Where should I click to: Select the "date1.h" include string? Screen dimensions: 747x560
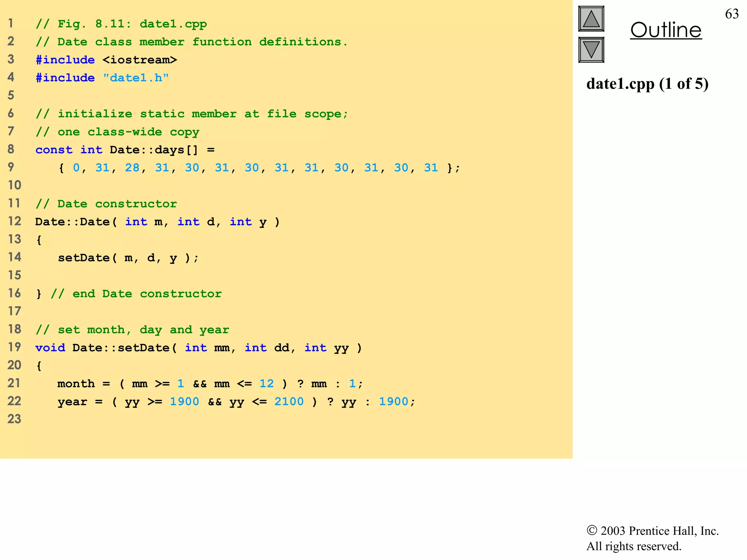pos(136,78)
